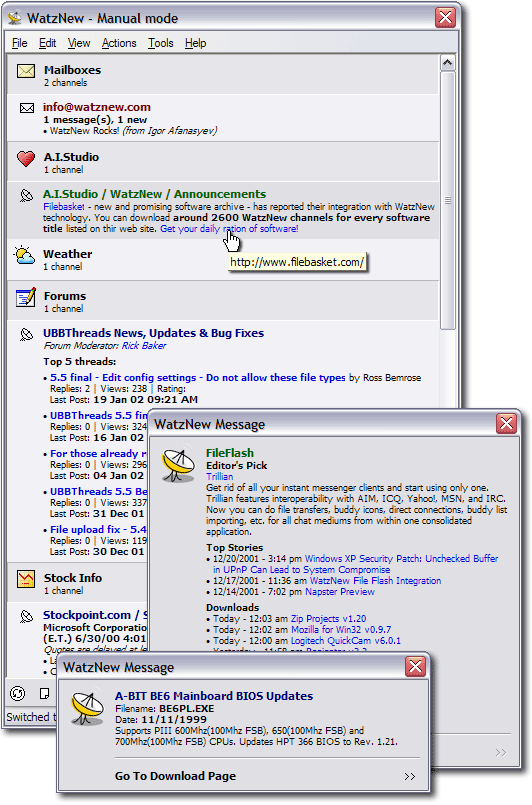This screenshot has width=532, height=805.
Task: Select the A.I.Studio group header
Action: 223,162
